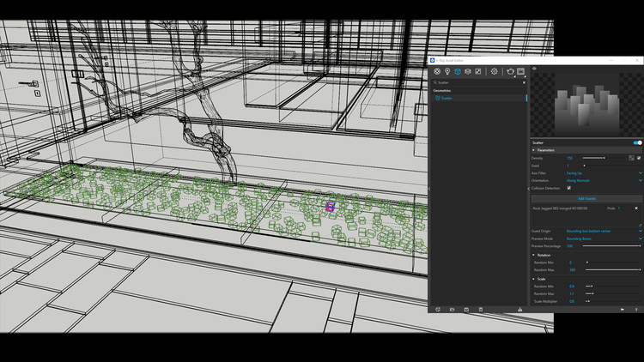
Task: Open the Textures checker icon
Action: point(478,72)
